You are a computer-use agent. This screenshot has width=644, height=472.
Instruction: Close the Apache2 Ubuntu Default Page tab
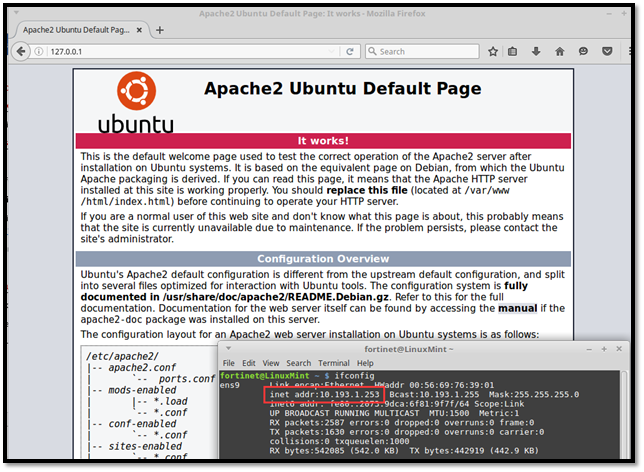pos(139,30)
